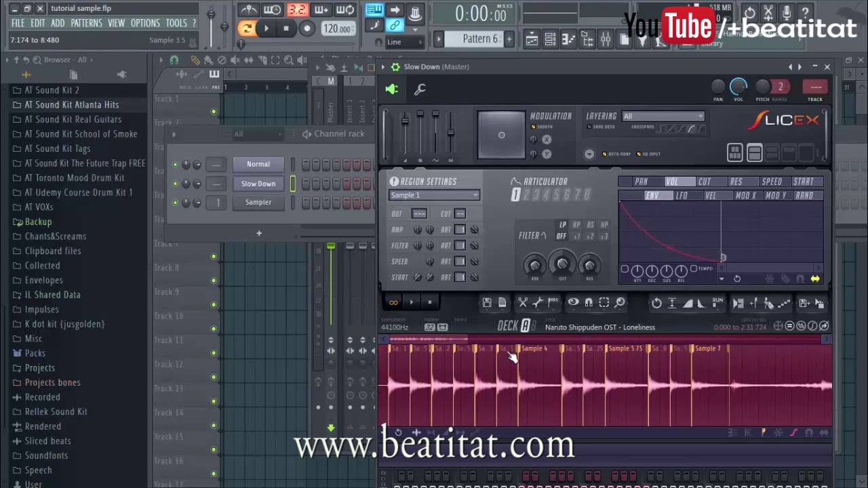Image resolution: width=868 pixels, height=488 pixels.
Task: Click the Slicex VOL knob
Action: coord(738,87)
